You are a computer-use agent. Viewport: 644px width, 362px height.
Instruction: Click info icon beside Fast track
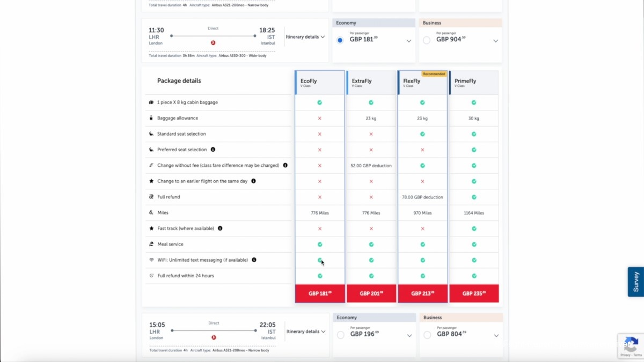pyautogui.click(x=220, y=228)
